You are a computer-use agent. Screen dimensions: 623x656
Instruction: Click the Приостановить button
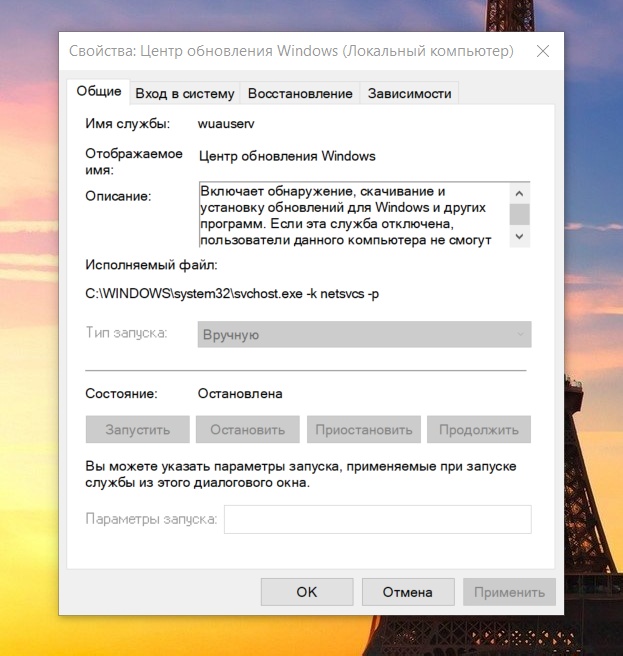[364, 429]
